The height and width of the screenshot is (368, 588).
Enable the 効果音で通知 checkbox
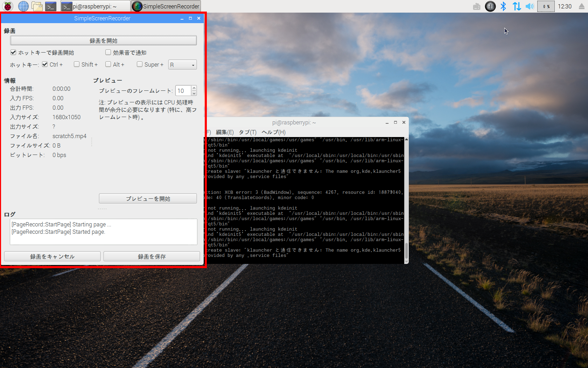[108, 53]
